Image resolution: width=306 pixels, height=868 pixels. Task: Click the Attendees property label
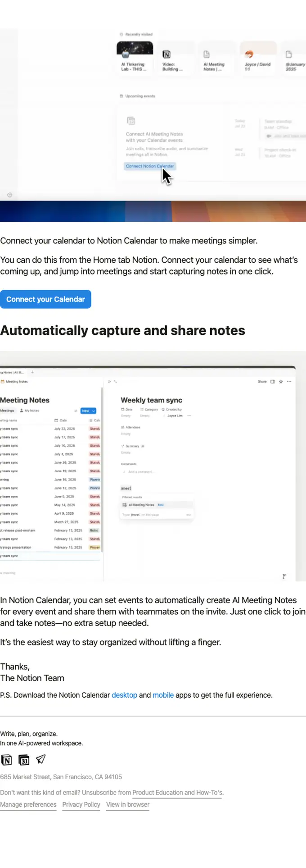tap(131, 427)
